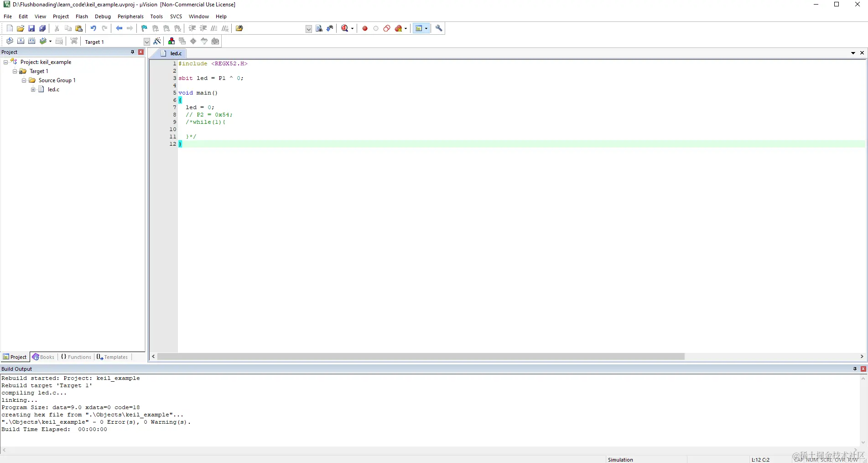Screen dimensions: 868x463
Task: Switch to the Functions tab
Action: [76, 357]
